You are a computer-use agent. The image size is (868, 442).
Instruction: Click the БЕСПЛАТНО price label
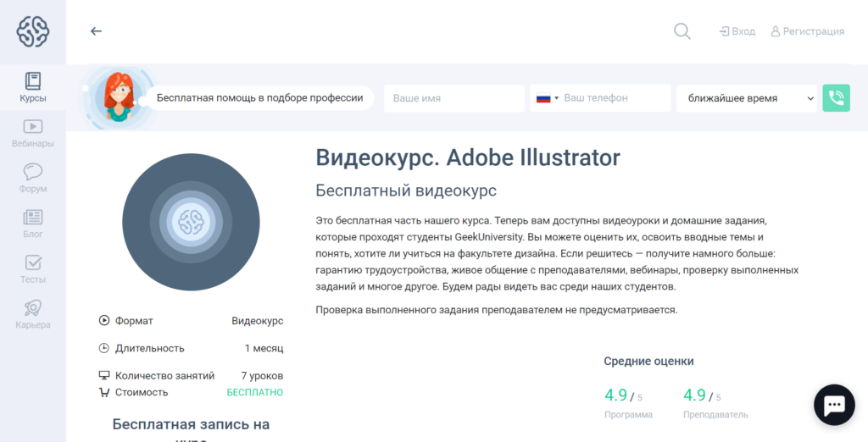(x=254, y=393)
